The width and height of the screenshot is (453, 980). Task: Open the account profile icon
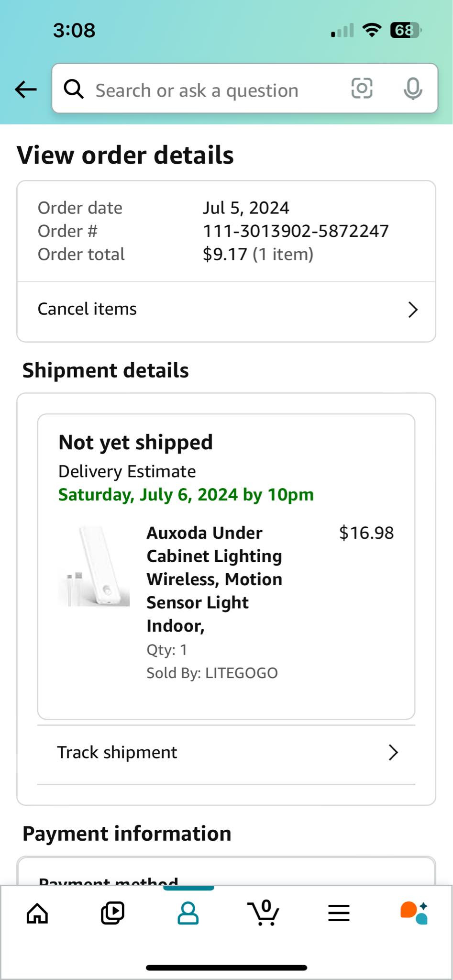click(x=188, y=913)
